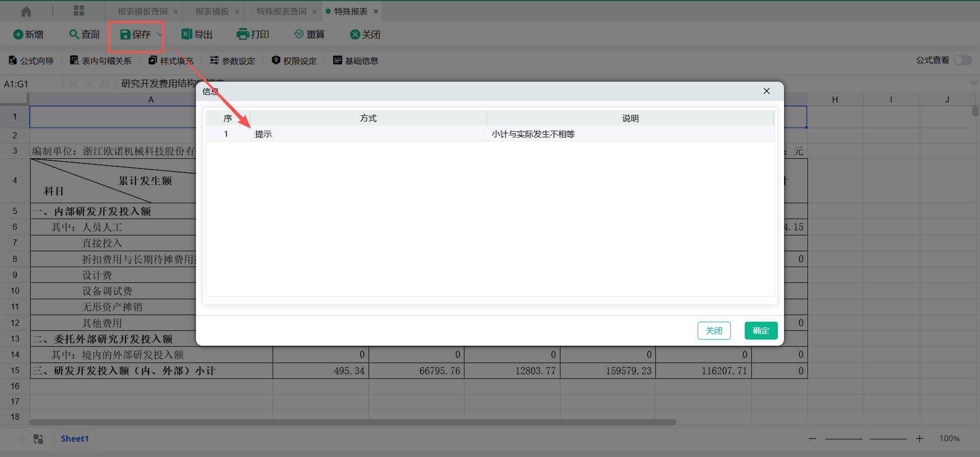This screenshot has height=457, width=980.
Task: Click the home icon in tab bar
Action: click(26, 11)
